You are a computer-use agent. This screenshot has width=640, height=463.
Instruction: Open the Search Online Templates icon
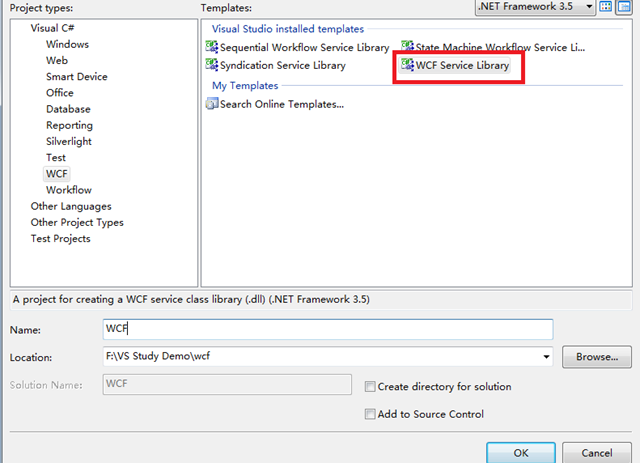[212, 104]
